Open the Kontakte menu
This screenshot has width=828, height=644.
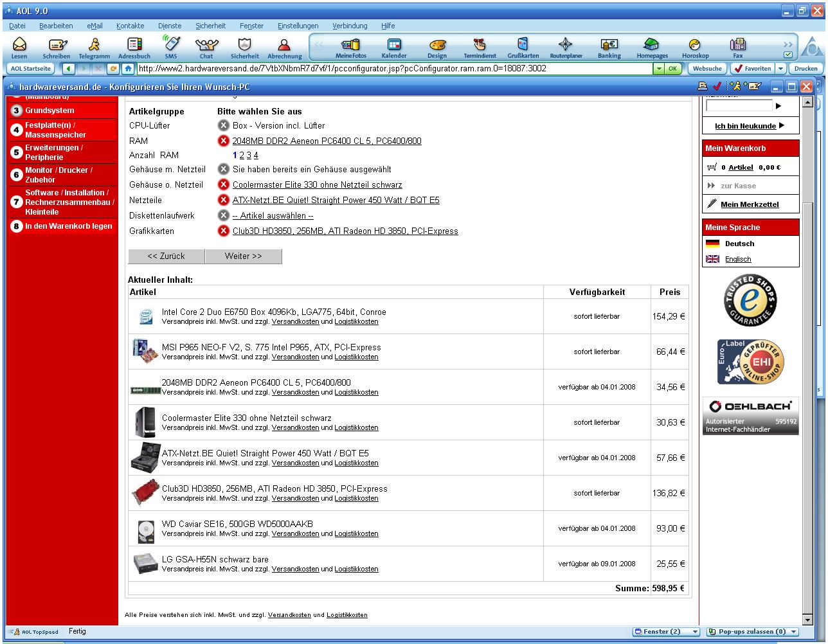pos(130,26)
